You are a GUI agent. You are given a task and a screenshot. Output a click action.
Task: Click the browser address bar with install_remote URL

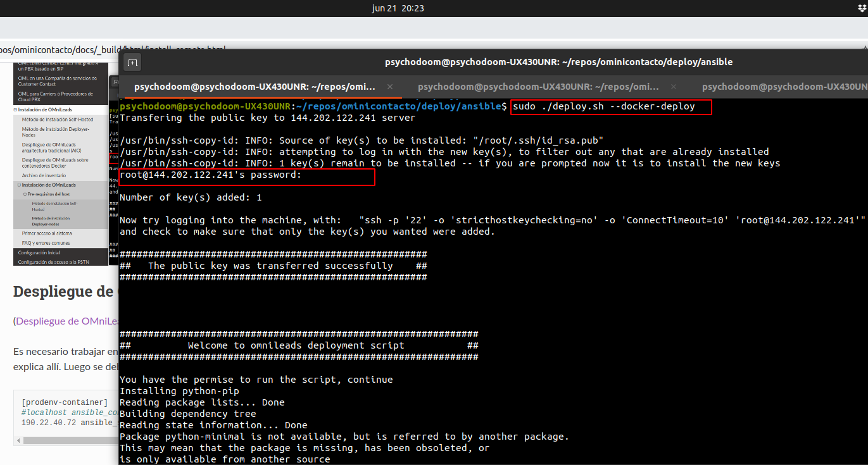tap(114, 49)
